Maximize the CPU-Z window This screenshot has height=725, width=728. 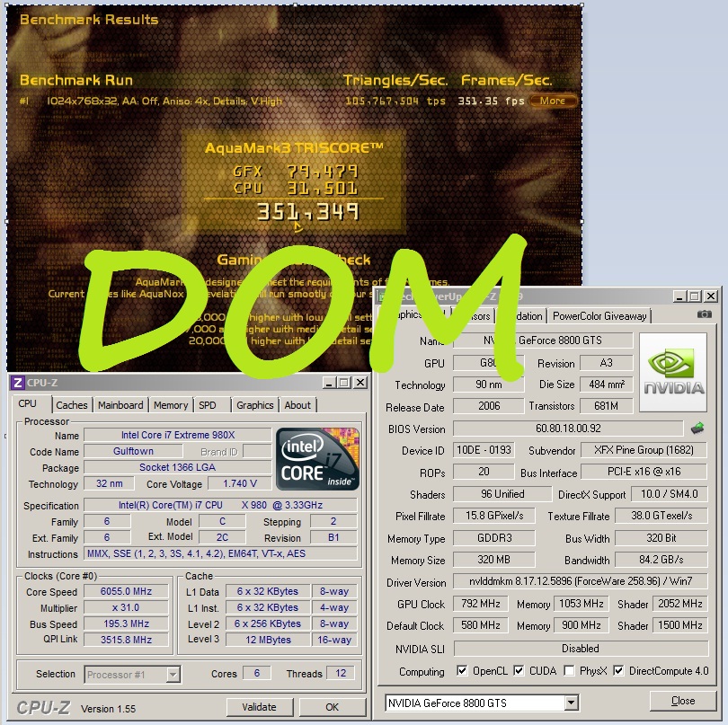point(344,382)
